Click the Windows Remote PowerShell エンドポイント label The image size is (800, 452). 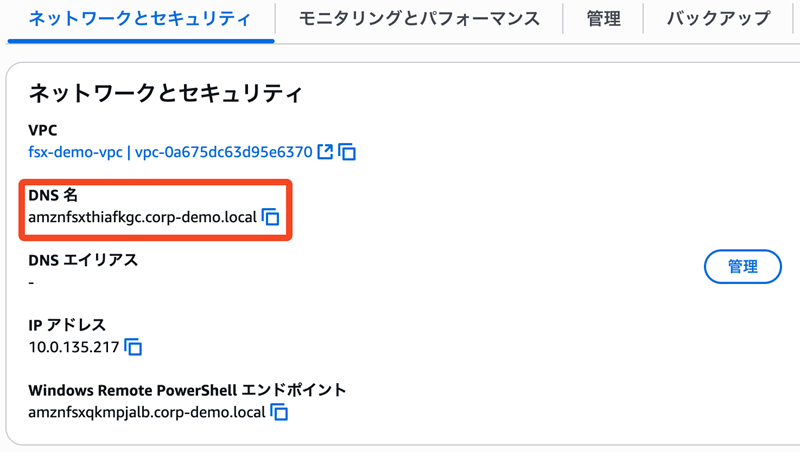187,390
